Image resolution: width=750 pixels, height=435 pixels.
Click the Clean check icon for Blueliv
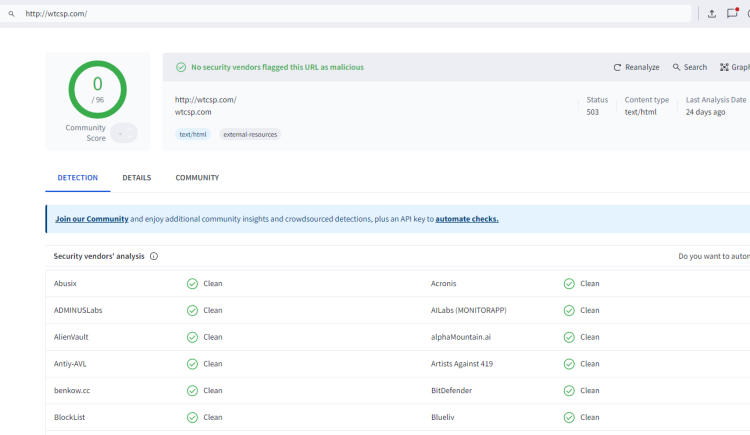pyautogui.click(x=569, y=418)
